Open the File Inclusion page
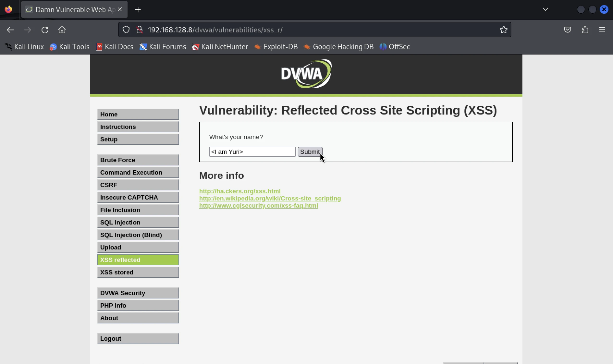 [138, 210]
